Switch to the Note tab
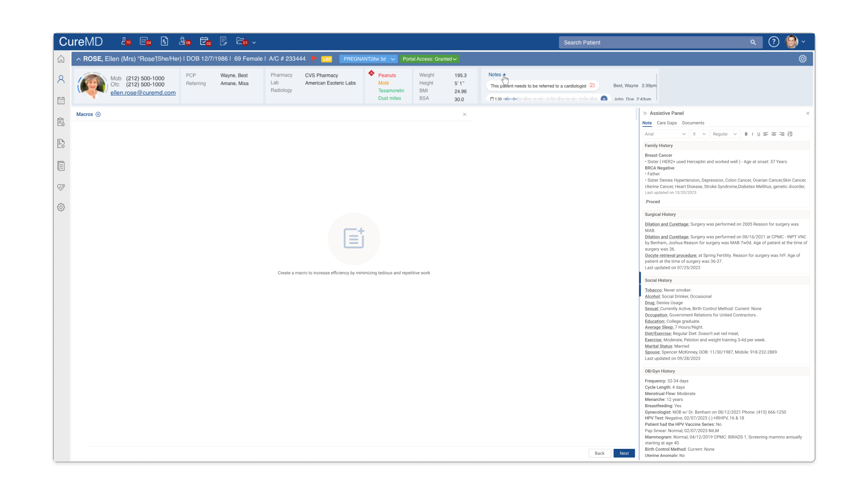This screenshot has height=495, width=868. [647, 123]
